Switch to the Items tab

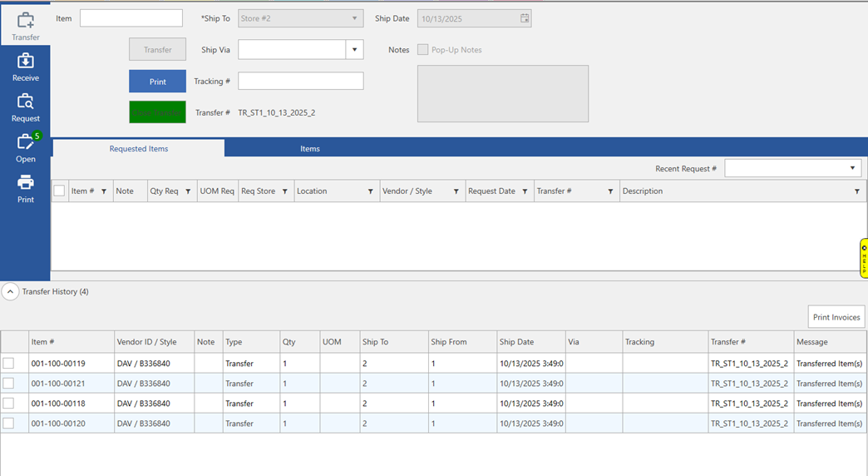click(310, 149)
